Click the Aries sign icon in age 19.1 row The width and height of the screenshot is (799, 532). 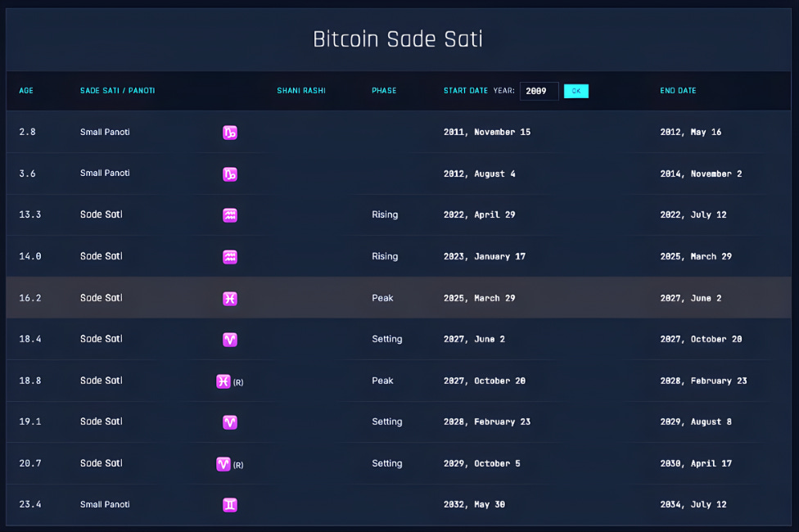(230, 422)
